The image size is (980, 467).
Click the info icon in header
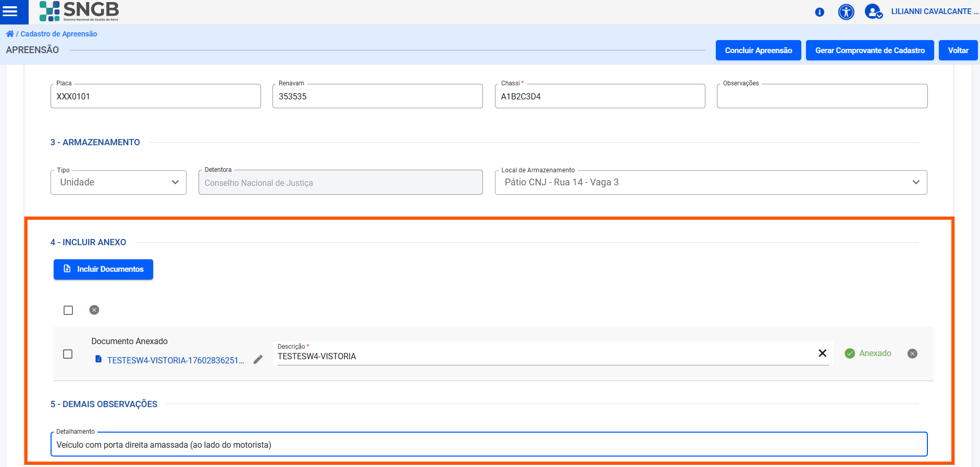coord(820,12)
